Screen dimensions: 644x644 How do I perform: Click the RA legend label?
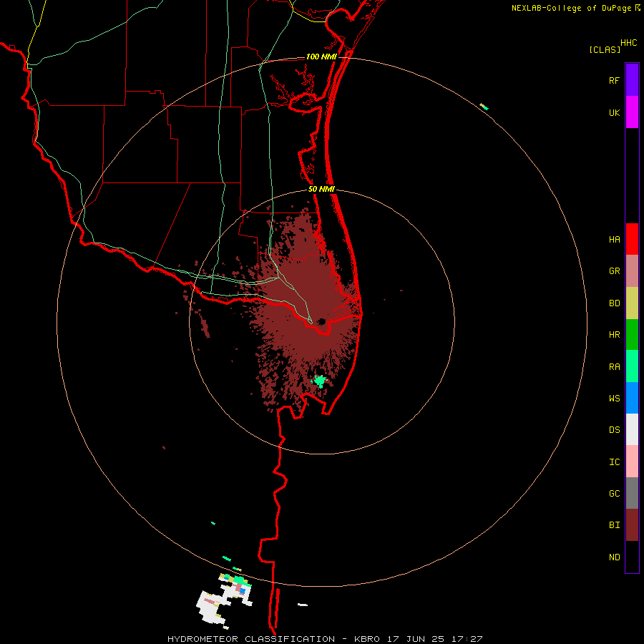[x=614, y=367]
